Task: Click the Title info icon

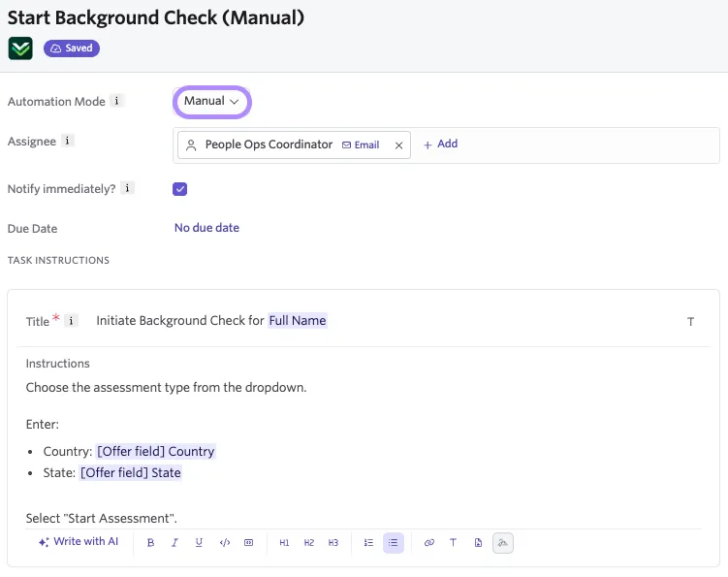Action: 71,321
